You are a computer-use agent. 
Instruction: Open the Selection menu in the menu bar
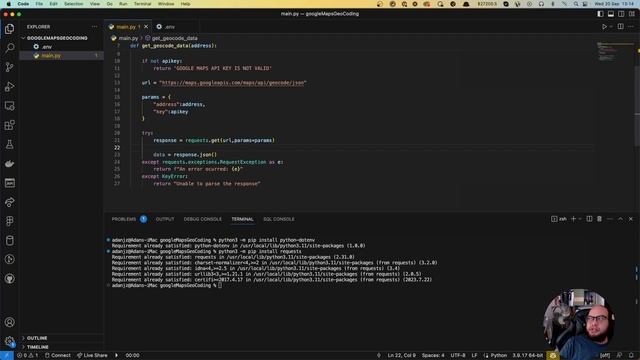tap(73, 4)
